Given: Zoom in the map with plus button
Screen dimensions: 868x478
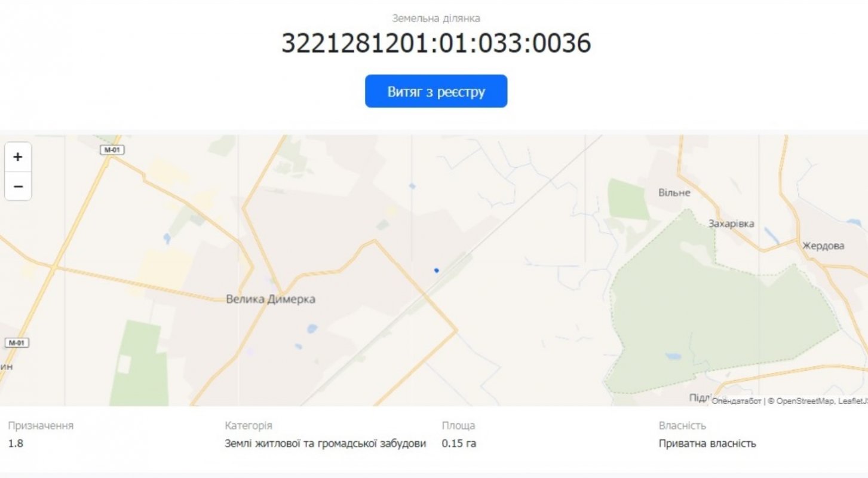Looking at the screenshot, I should (x=18, y=157).
